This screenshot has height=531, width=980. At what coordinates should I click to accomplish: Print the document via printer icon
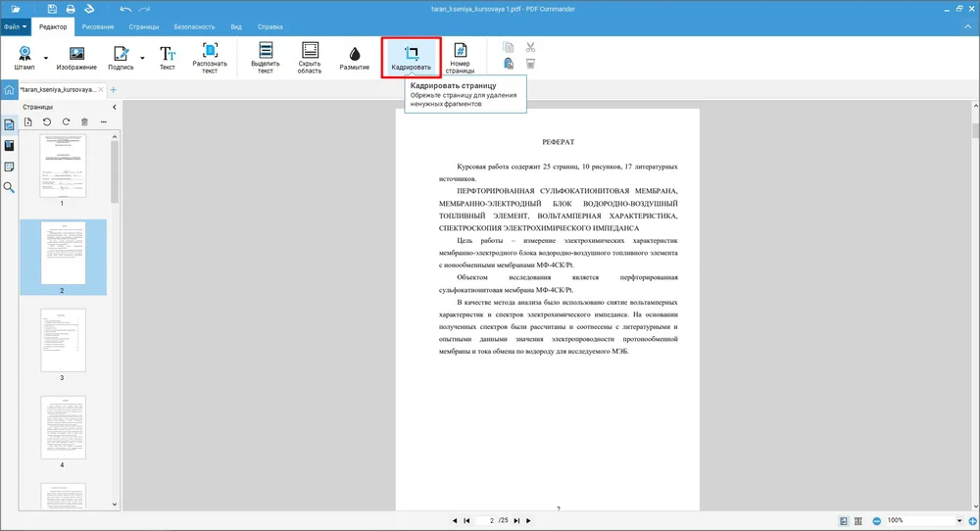click(71, 9)
